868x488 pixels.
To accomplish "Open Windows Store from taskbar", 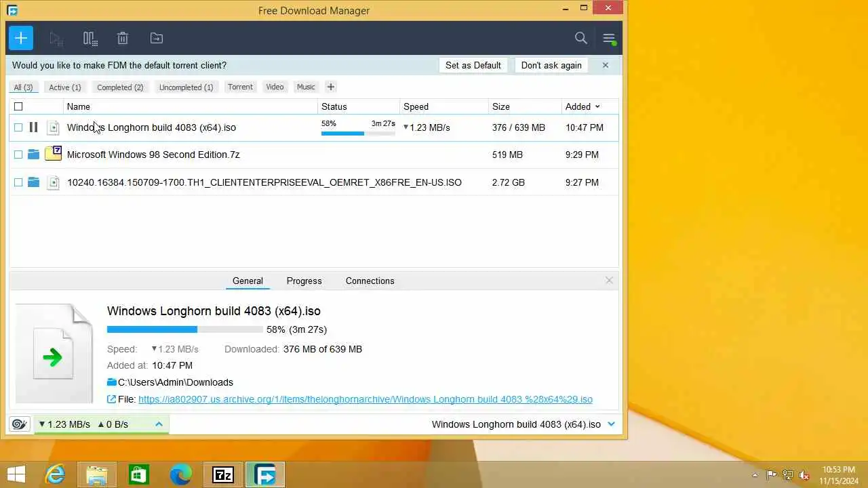I will [138, 475].
